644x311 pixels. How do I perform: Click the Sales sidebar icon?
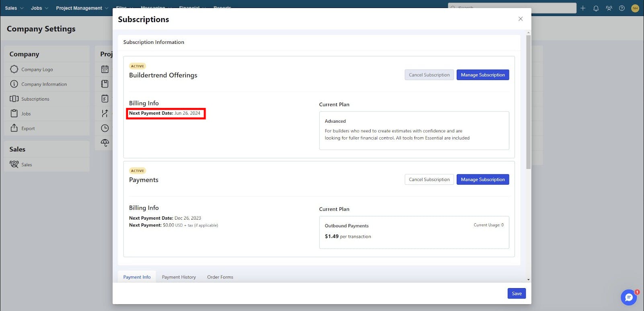[x=14, y=164]
